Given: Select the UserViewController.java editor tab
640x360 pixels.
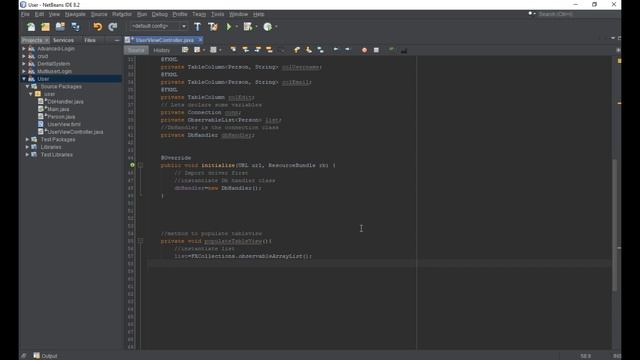Looking at the screenshot, I should pos(164,40).
